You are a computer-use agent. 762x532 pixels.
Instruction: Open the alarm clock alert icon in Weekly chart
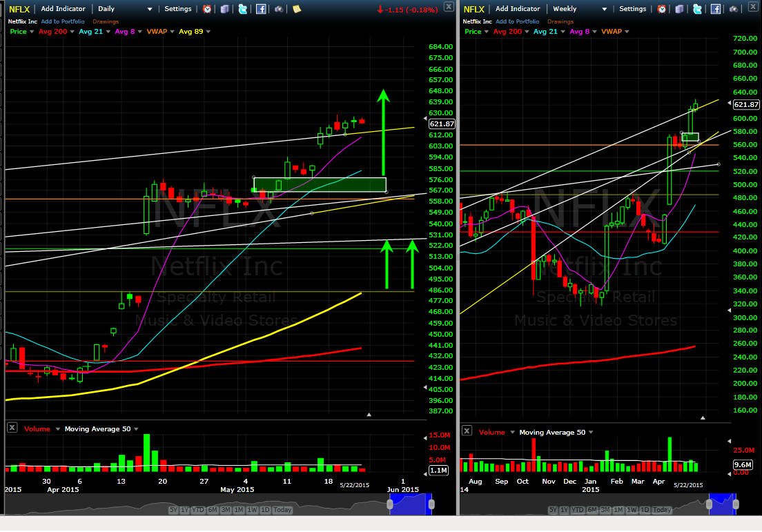coord(662,9)
